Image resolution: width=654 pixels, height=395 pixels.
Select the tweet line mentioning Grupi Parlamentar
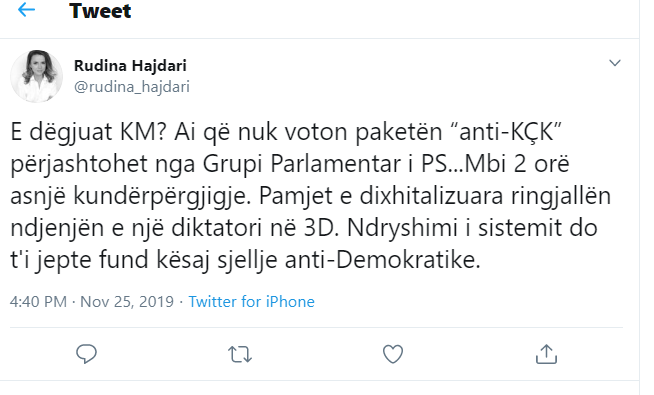pos(290,164)
